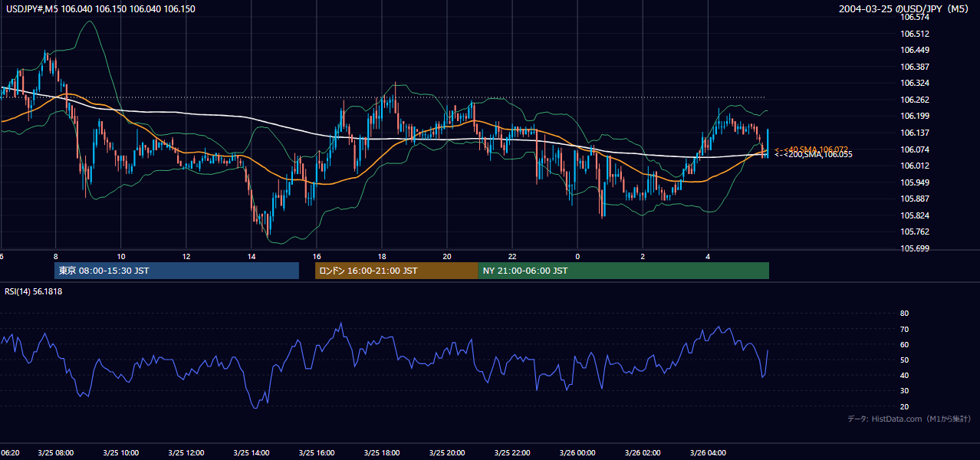Click hour label 14 under the price chart
Screen dimensions: 980x460
pos(251,256)
